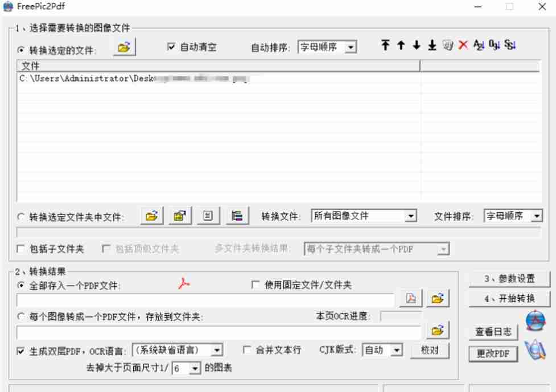This screenshot has width=556, height=392.
Task: Click the 校对 button
Action: coord(430,350)
